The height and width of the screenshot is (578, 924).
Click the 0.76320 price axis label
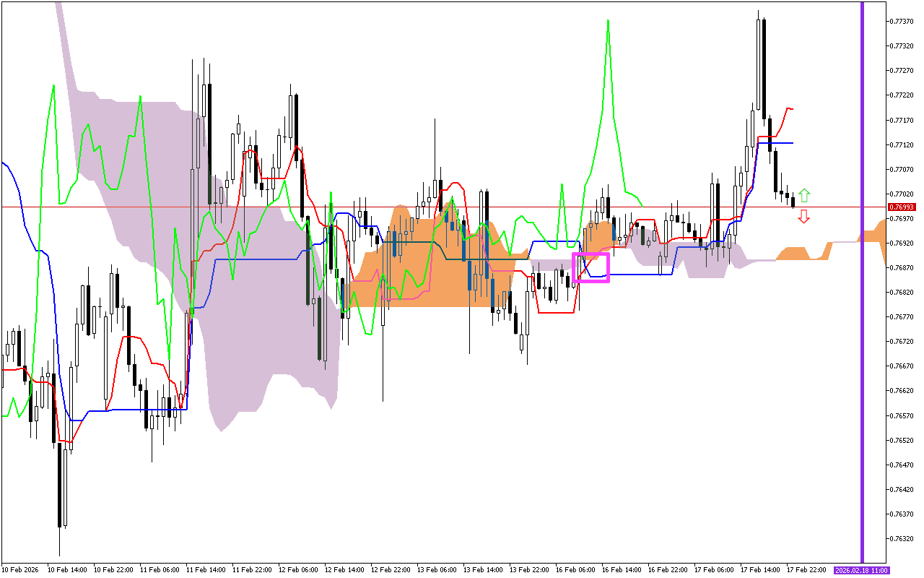point(901,538)
